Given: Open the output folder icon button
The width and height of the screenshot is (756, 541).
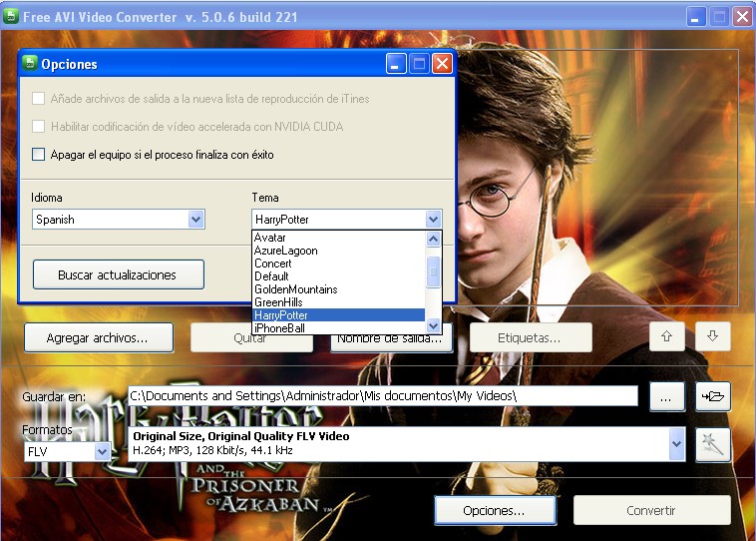Looking at the screenshot, I should [712, 396].
